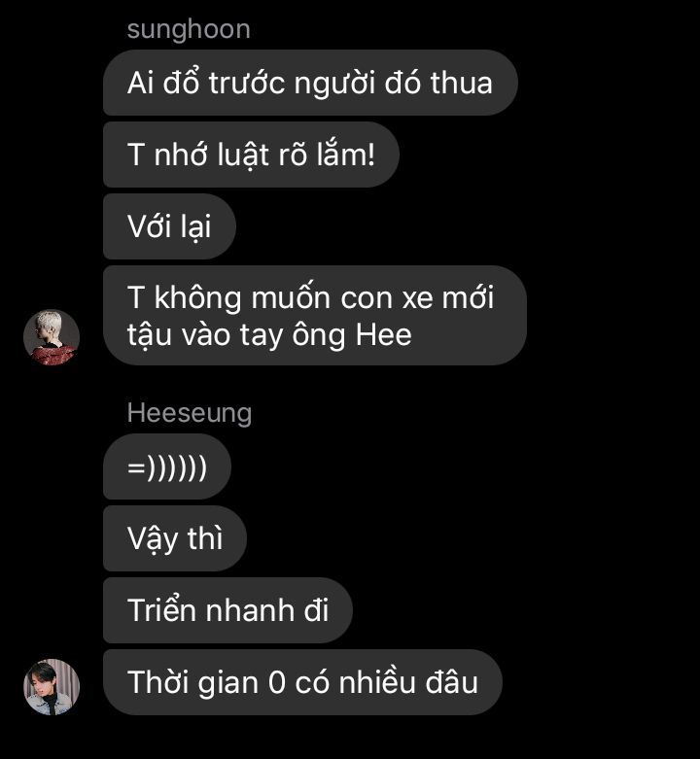Click the word 'Hee' in sunghoon's last message
This screenshot has height=759, width=700.
[383, 335]
